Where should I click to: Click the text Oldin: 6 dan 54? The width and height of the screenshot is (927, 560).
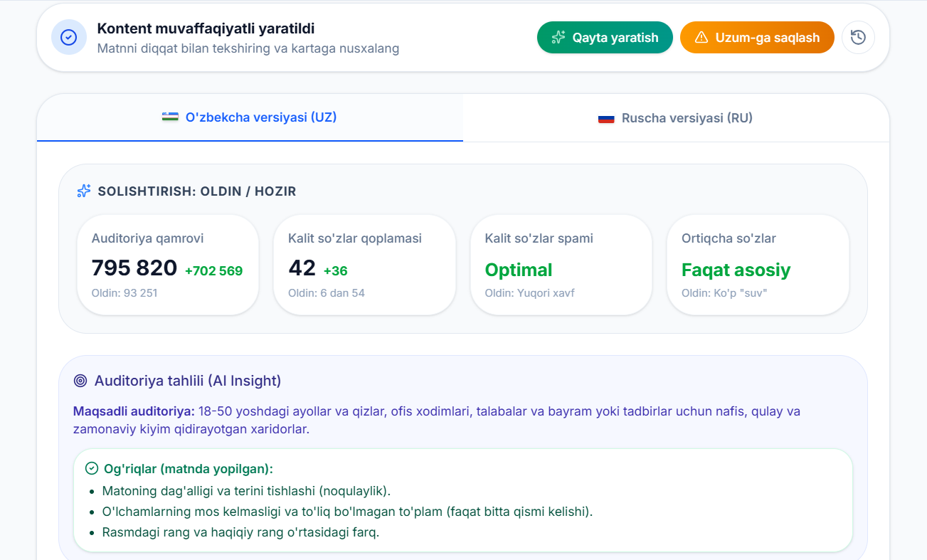click(x=327, y=293)
